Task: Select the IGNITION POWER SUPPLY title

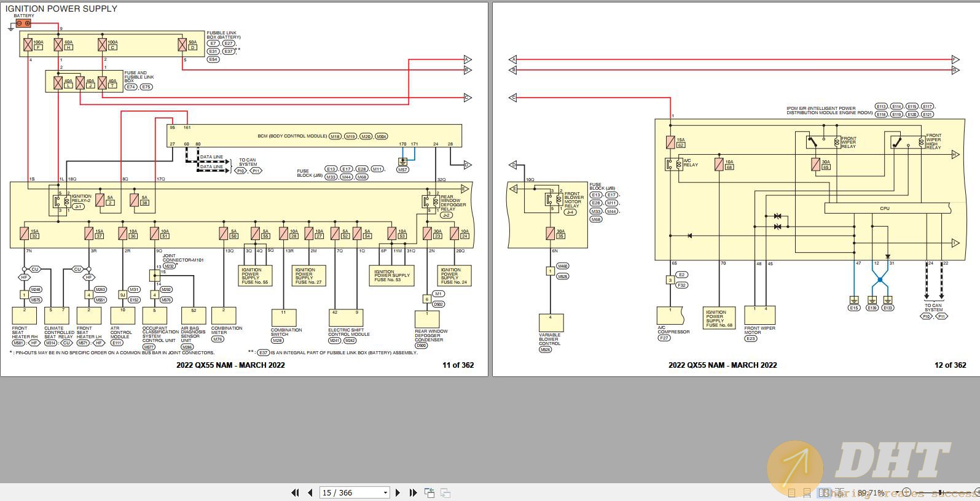Action: coord(61,9)
